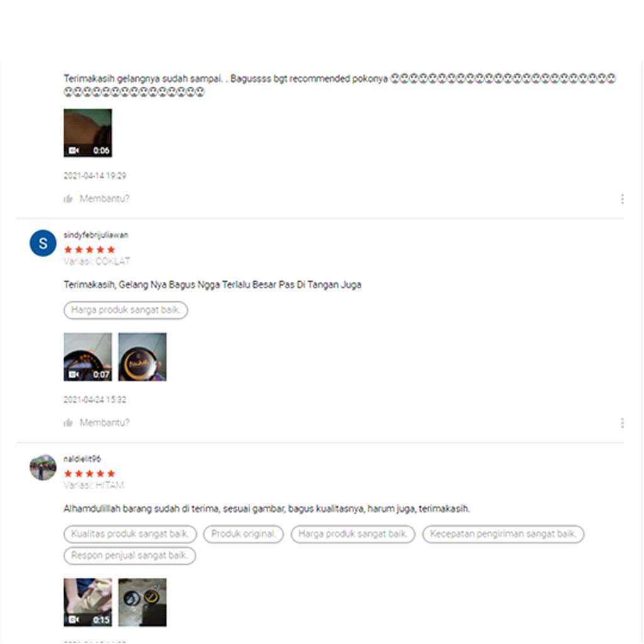Screen dimensions: 644x644
Task: Click Membantu? under the 2021-04-24 review
Action: (104, 423)
